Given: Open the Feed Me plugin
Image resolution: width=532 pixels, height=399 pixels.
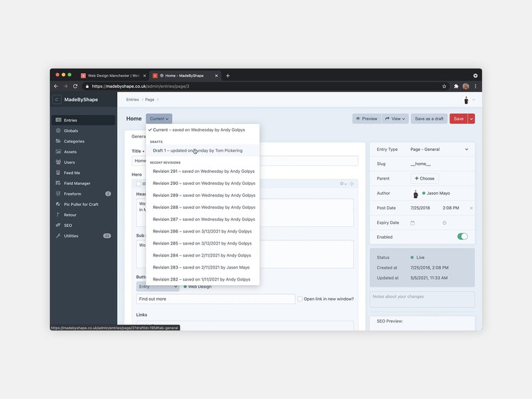Looking at the screenshot, I should coord(69,172).
